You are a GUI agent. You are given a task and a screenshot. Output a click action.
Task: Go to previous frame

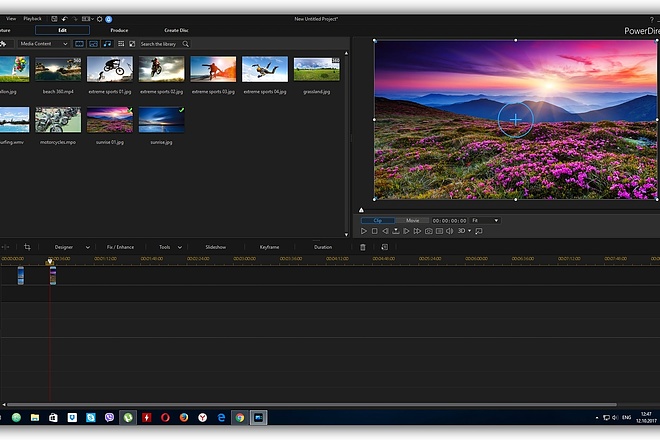point(385,231)
